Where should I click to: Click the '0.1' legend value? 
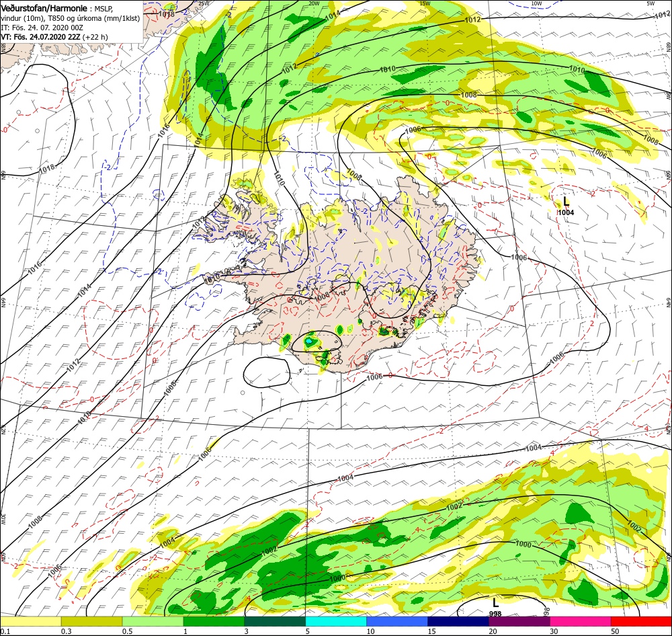[x=5, y=631]
